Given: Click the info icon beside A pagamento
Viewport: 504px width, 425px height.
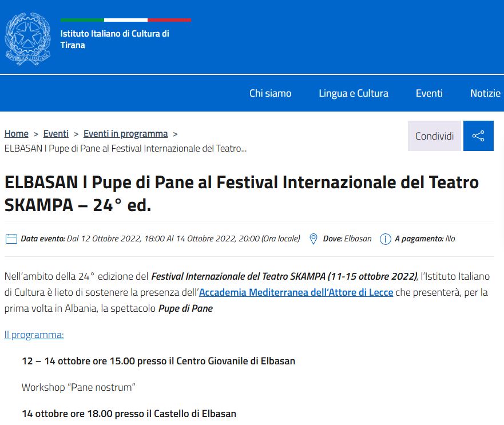Looking at the screenshot, I should [x=386, y=239].
